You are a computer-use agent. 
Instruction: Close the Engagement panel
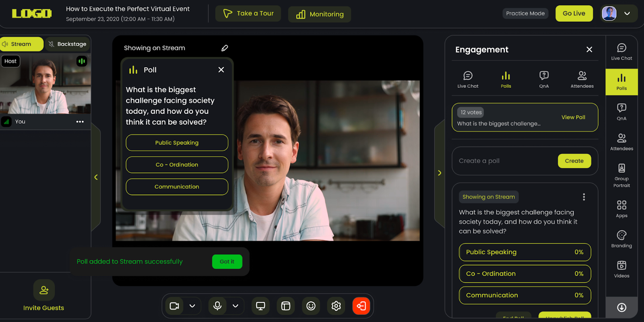tap(589, 50)
